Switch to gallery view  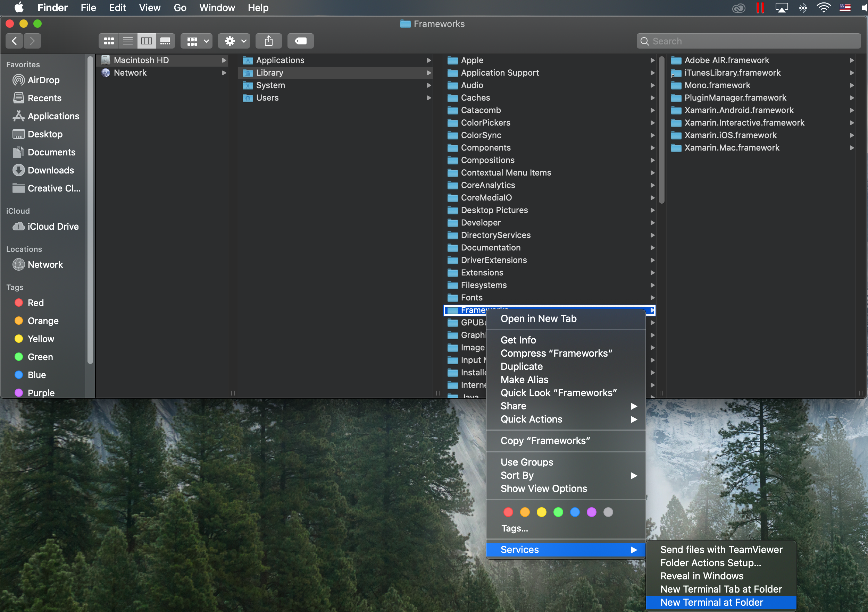[165, 41]
